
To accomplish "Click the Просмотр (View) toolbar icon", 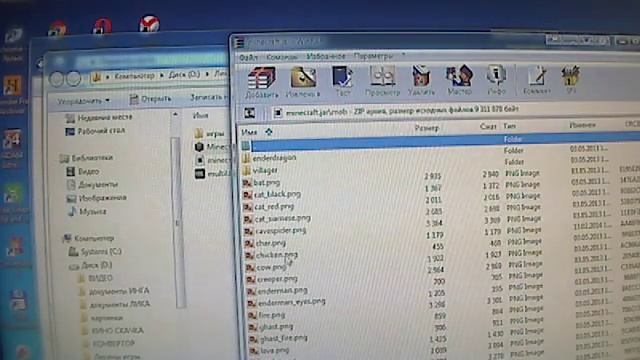I will coord(382,81).
